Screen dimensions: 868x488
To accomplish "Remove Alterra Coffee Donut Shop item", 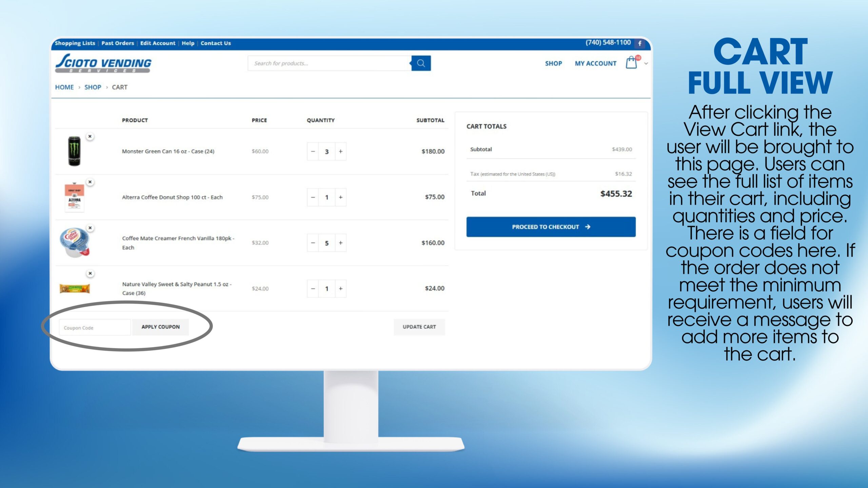I will (x=90, y=182).
